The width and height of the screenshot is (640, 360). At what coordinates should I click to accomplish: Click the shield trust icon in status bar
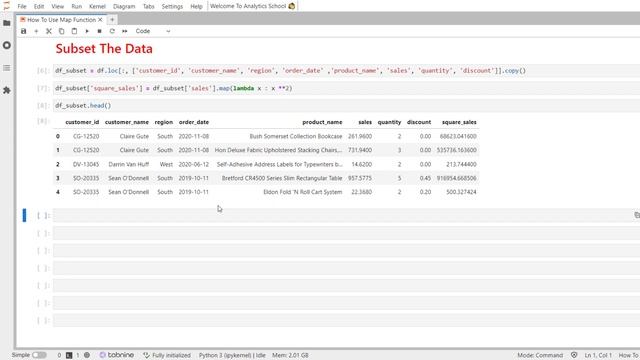(574, 355)
